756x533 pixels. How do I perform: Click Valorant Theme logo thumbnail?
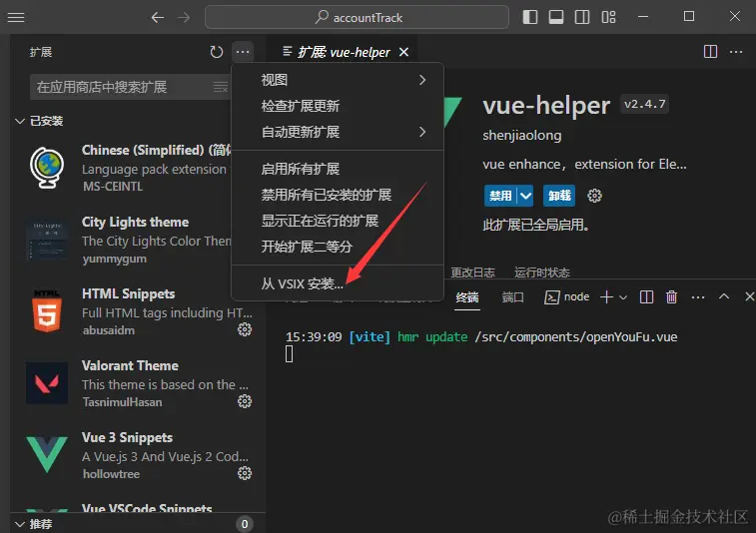click(47, 383)
